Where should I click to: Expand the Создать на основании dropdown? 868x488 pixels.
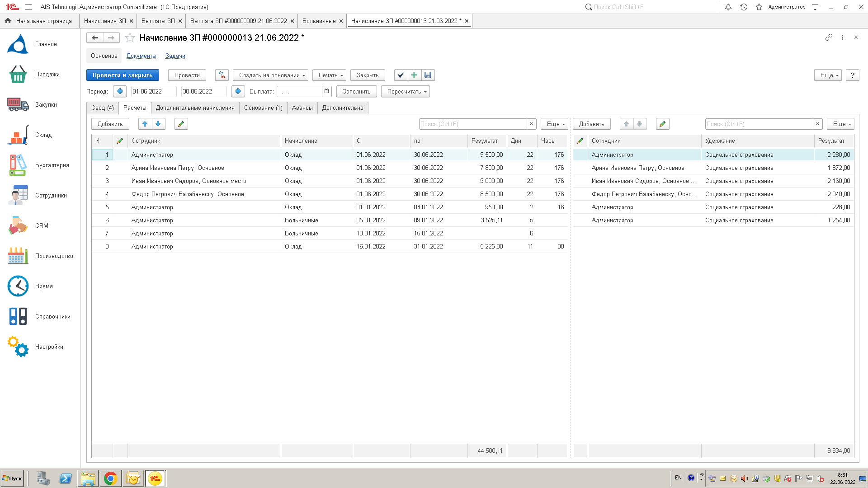point(270,75)
